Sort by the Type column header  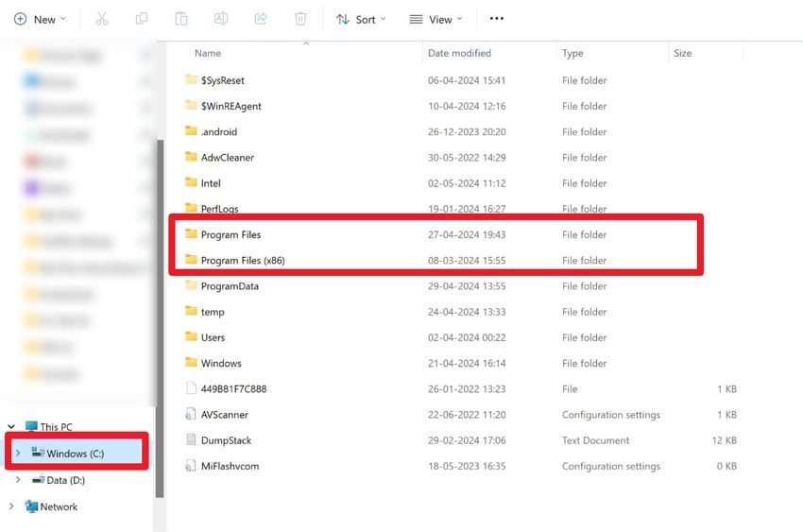click(572, 53)
